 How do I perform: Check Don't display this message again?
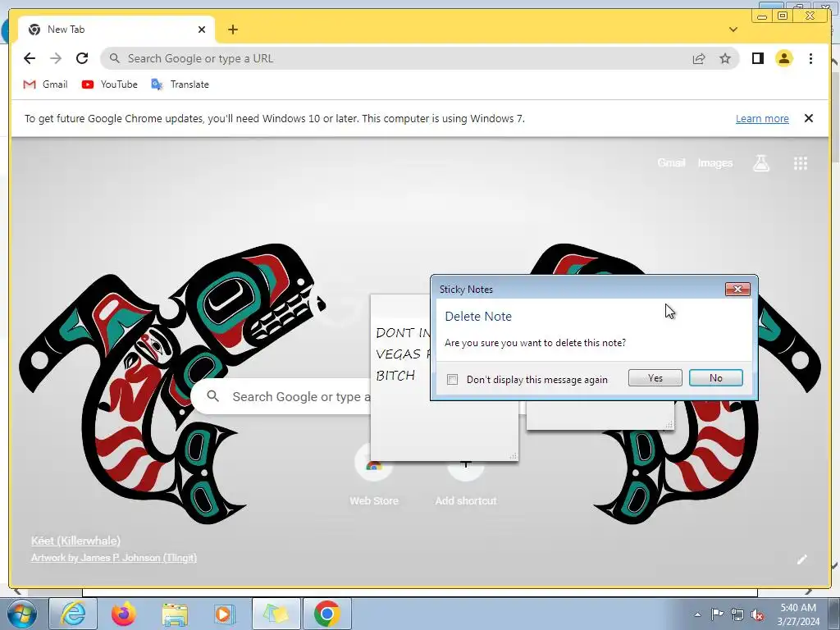coord(452,379)
